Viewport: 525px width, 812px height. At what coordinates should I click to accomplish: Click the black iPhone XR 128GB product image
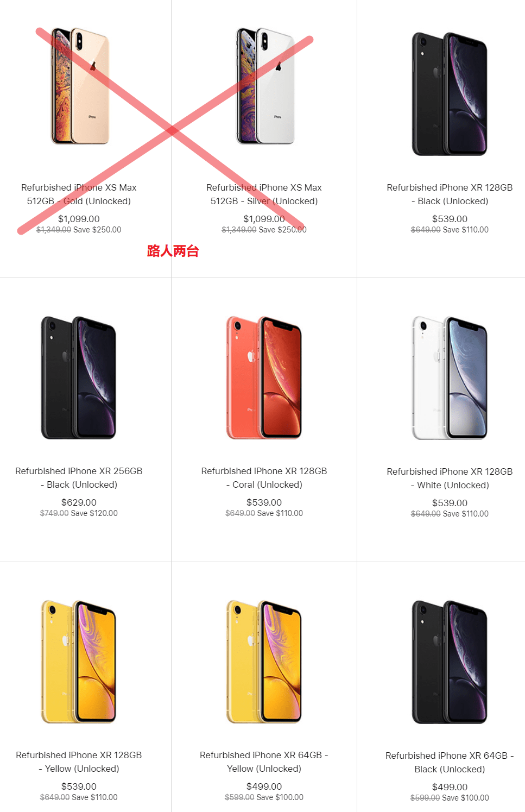pyautogui.click(x=450, y=94)
